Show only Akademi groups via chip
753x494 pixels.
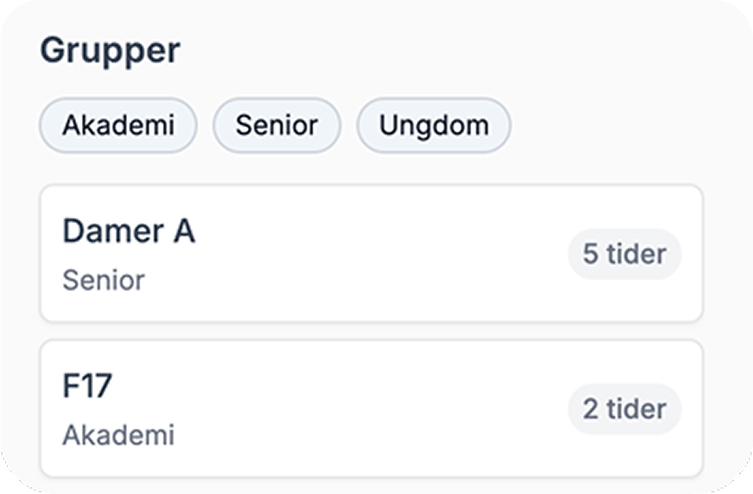pos(118,126)
